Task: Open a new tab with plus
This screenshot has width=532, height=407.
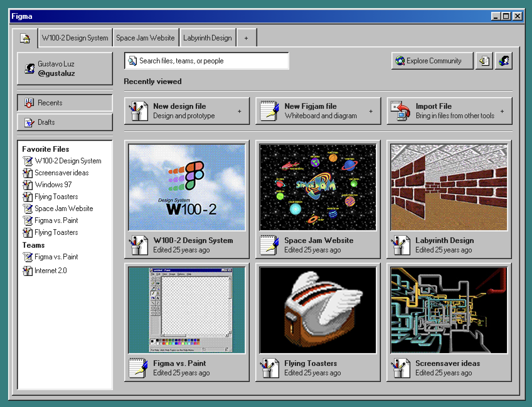Action: coord(247,38)
